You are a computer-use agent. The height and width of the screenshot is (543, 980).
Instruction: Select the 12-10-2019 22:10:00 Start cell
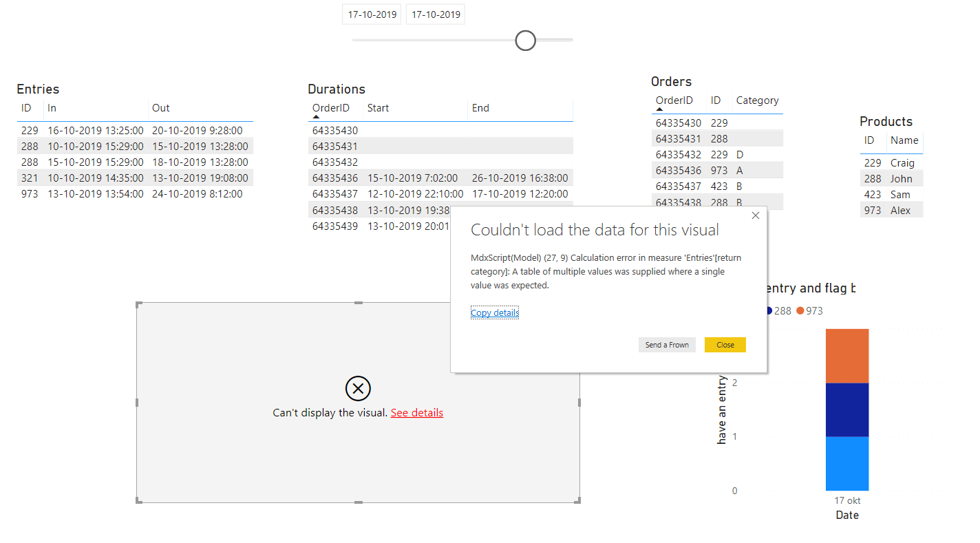(x=416, y=194)
